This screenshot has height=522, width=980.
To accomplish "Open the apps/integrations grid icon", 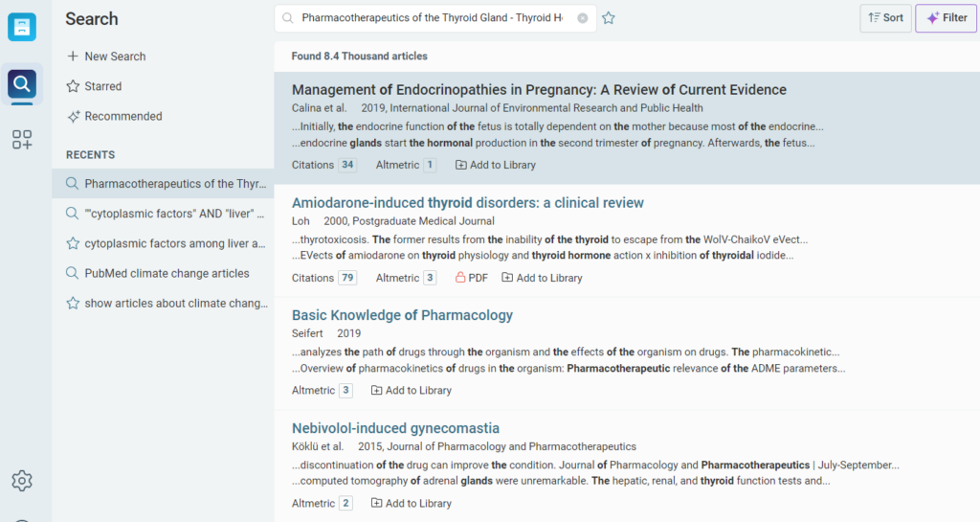I will click(x=22, y=140).
